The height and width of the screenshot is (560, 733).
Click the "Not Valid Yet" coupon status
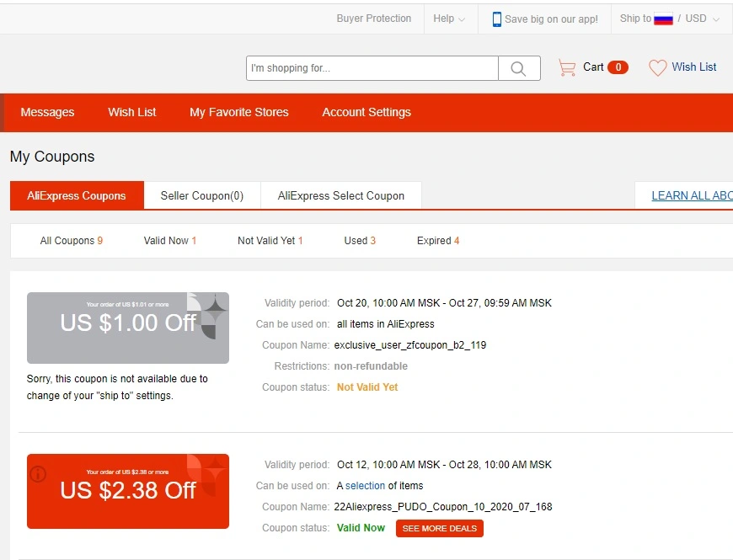tap(367, 387)
